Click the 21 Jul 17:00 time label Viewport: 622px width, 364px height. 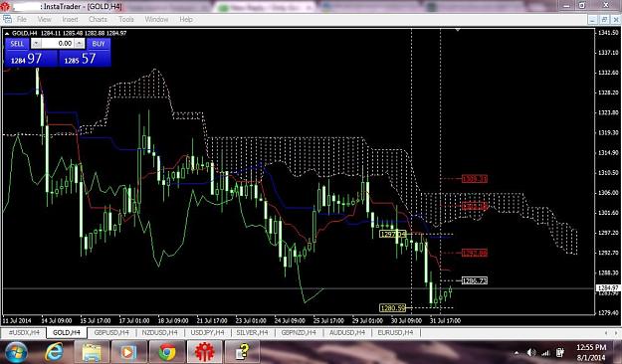(212, 320)
